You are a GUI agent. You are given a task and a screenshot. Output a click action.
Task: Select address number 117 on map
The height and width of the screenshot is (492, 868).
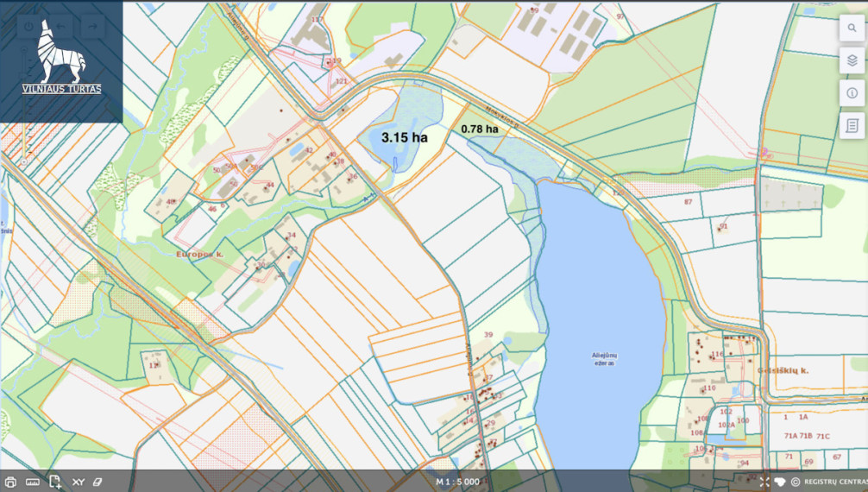[x=317, y=19]
